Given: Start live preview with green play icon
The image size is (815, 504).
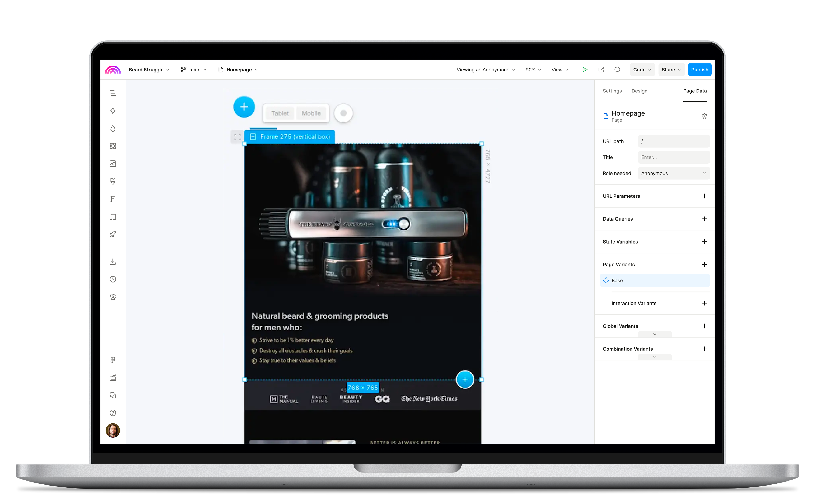Looking at the screenshot, I should pos(585,69).
